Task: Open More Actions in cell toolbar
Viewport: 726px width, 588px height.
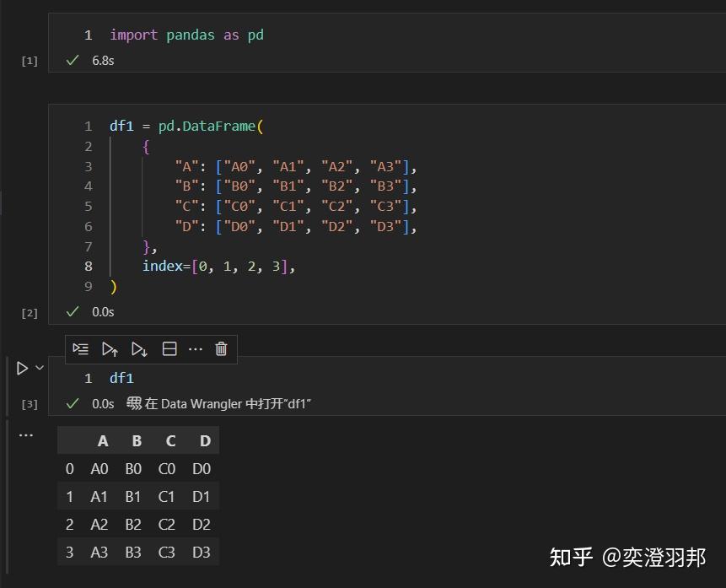Action: point(196,348)
